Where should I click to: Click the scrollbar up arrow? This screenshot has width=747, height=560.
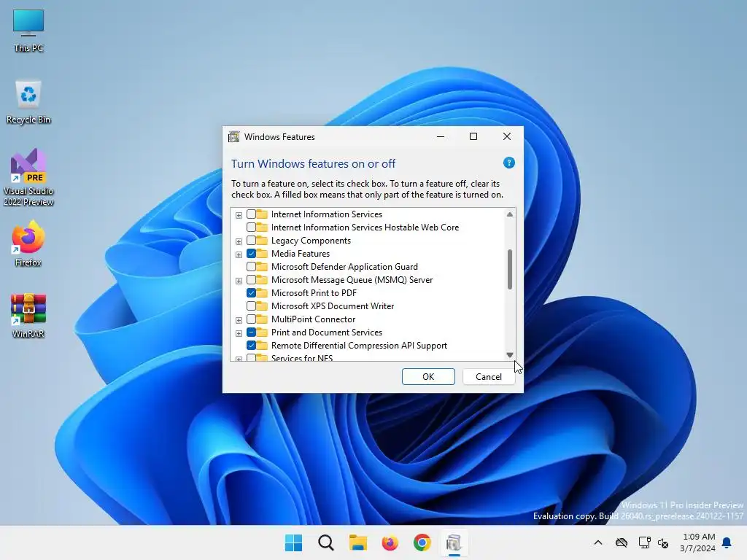tap(510, 214)
